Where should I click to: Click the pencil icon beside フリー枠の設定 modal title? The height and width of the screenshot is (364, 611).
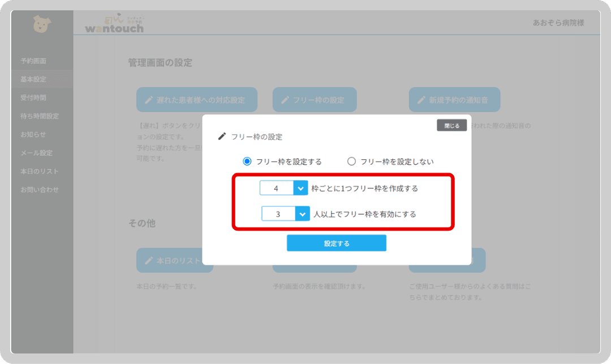[x=223, y=136]
